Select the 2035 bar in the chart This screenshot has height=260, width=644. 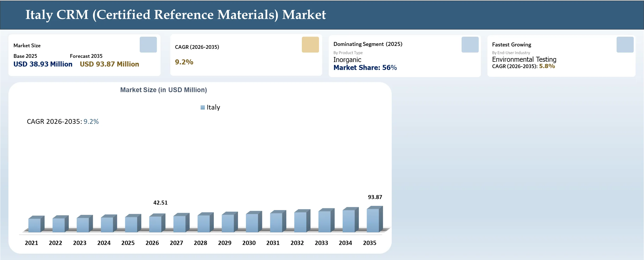(x=375, y=219)
